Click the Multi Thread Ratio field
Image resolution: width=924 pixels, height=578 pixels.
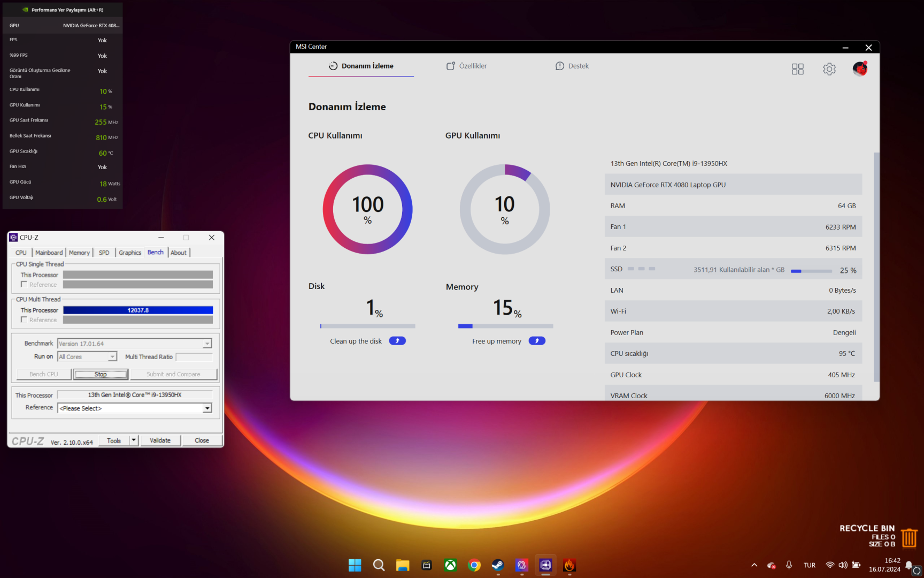[x=194, y=357]
